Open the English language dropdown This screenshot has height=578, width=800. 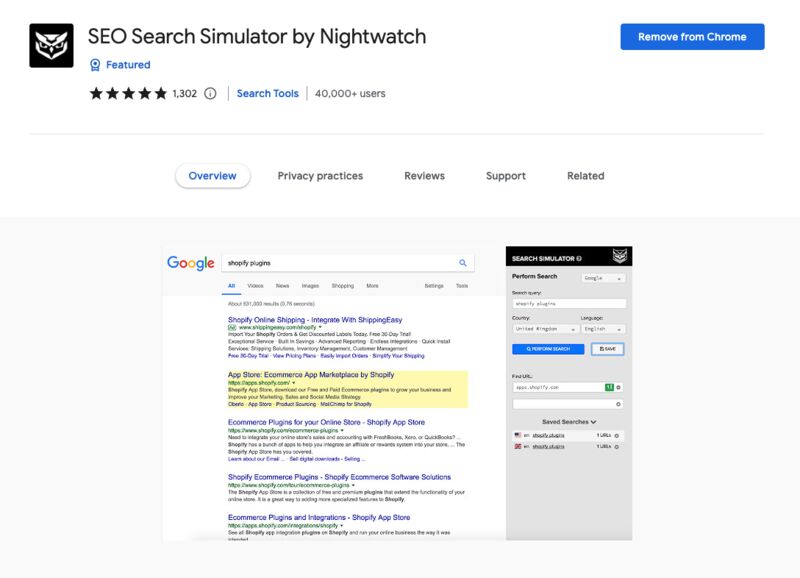pos(603,329)
